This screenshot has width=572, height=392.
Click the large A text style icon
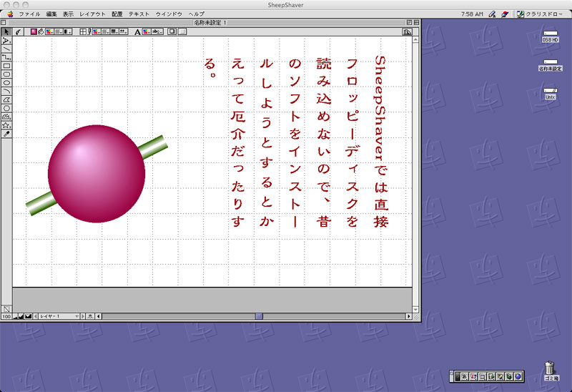[x=137, y=32]
